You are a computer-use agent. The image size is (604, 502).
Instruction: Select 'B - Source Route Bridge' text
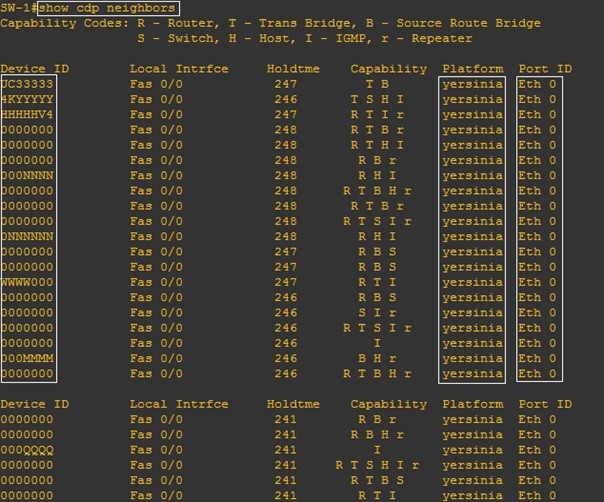point(453,24)
